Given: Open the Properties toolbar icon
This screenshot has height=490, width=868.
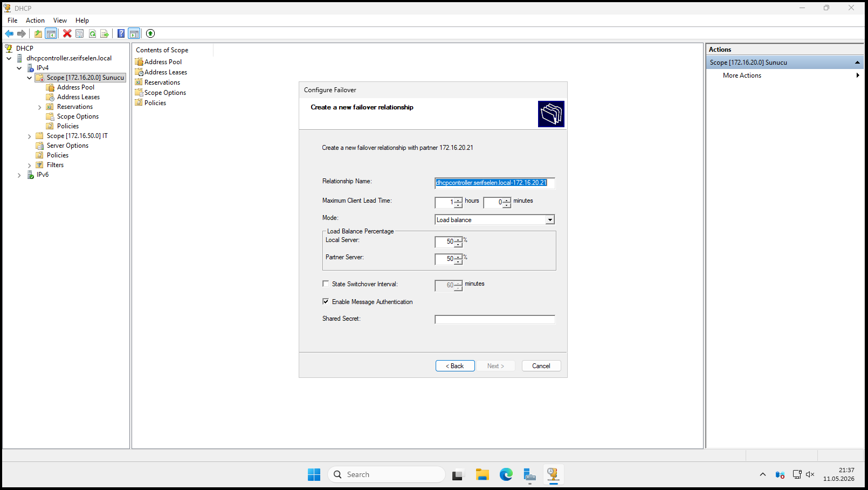Looking at the screenshot, I should [x=80, y=33].
